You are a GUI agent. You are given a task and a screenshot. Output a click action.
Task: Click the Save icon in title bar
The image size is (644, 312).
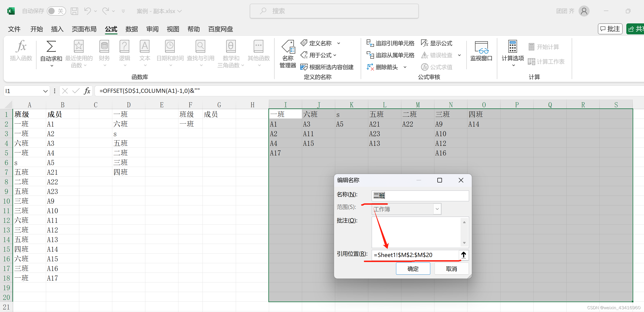tap(74, 11)
